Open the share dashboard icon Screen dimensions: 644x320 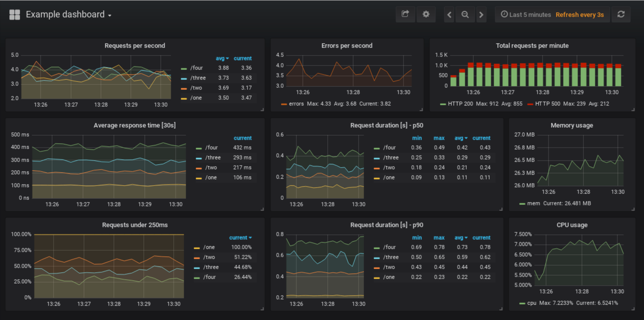click(405, 14)
